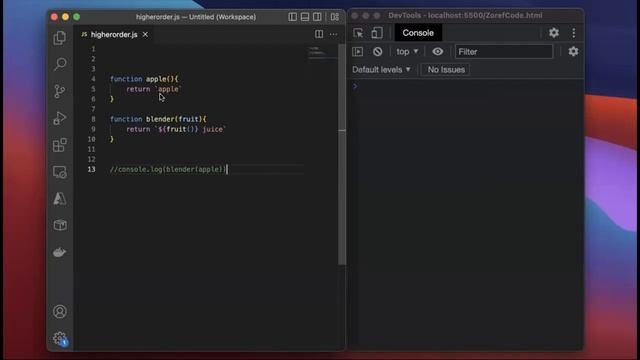Screen dimensions: 640x360
Task: Show the console sidebar
Action: click(358, 51)
